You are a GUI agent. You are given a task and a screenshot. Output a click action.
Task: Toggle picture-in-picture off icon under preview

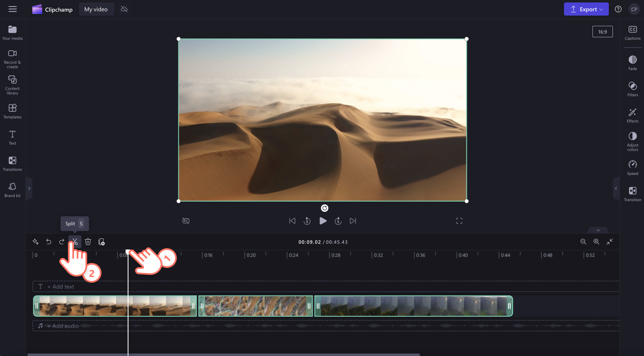coord(186,221)
